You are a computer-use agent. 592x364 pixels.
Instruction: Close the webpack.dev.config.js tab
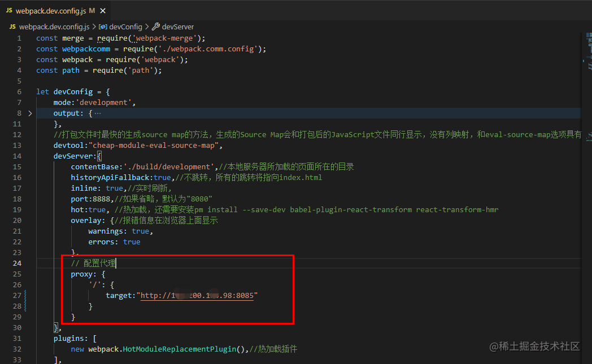coord(103,11)
